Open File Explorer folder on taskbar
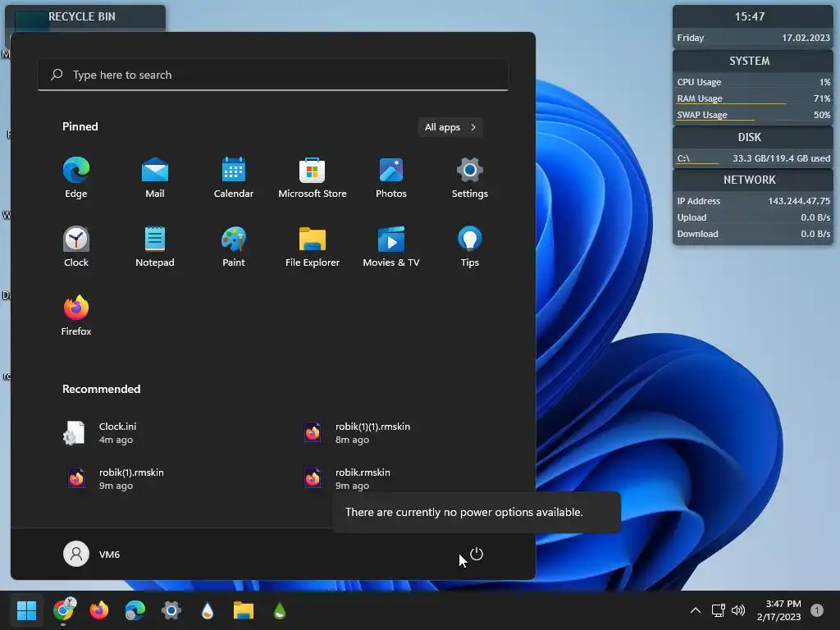Screen dimensions: 840x630 point(244,610)
